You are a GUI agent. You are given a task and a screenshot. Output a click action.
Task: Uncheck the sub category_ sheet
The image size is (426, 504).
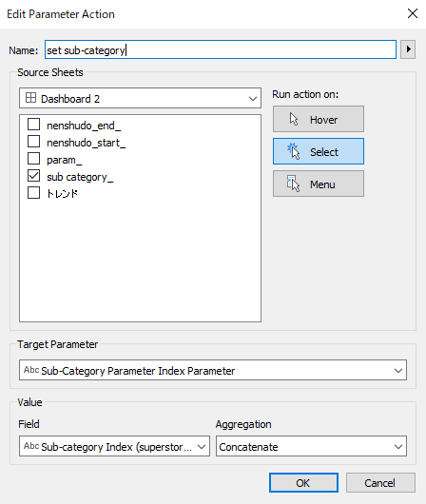click(34, 176)
